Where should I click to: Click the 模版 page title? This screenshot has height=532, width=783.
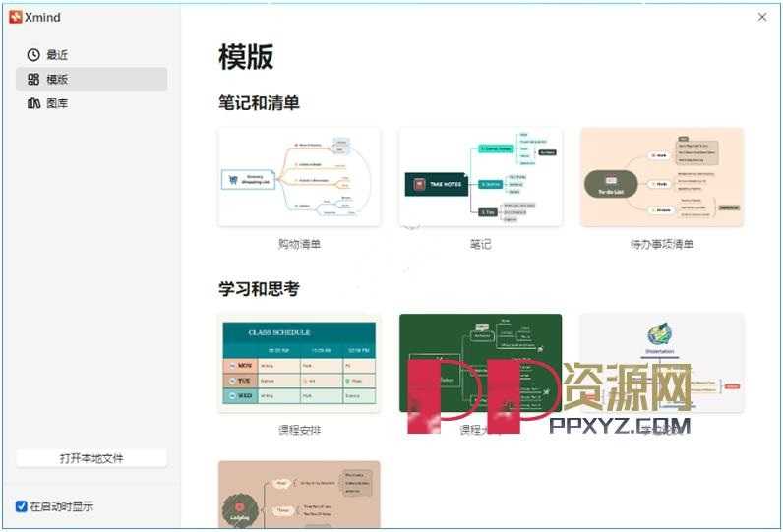point(246,56)
